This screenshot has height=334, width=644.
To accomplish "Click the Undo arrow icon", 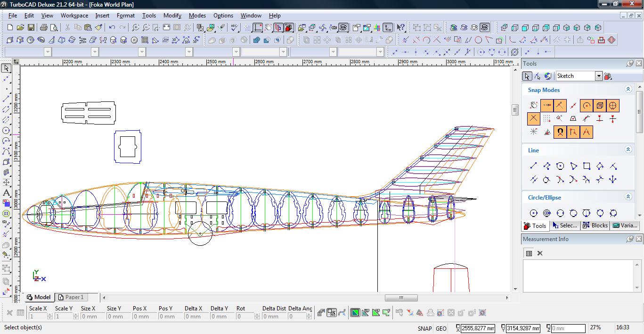I will [112, 28].
